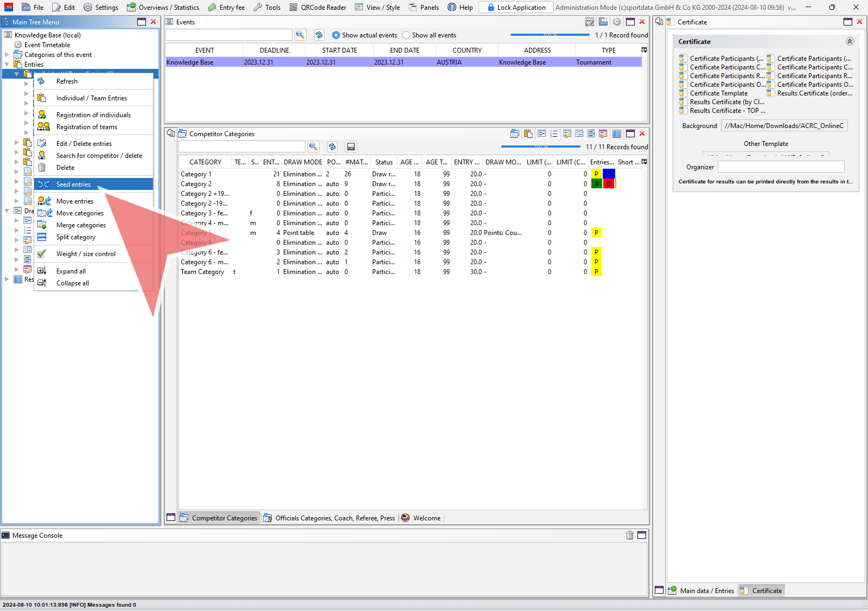Click the Expand all icon

coord(42,271)
